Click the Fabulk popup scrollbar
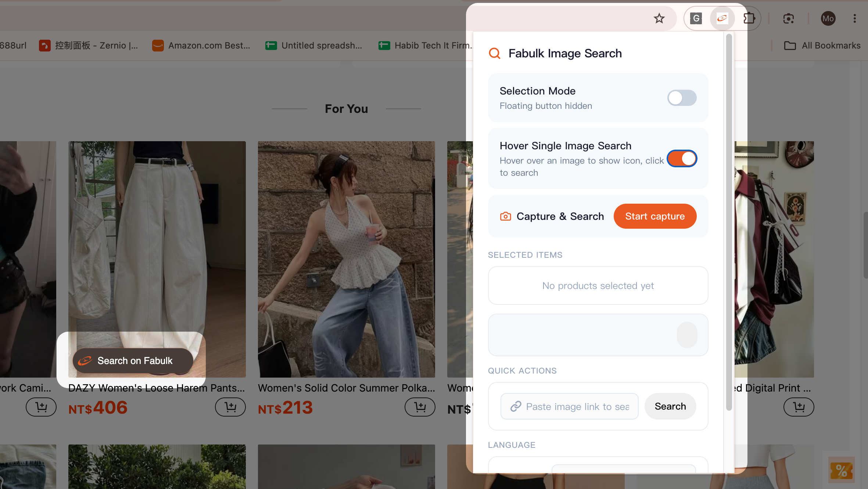Viewport: 868px width, 489px height. coord(729,222)
